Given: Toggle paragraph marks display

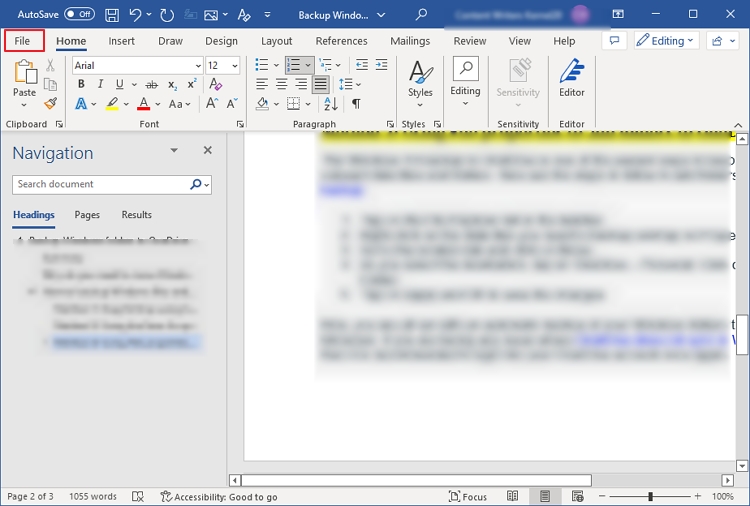Looking at the screenshot, I should pyautogui.click(x=356, y=103).
